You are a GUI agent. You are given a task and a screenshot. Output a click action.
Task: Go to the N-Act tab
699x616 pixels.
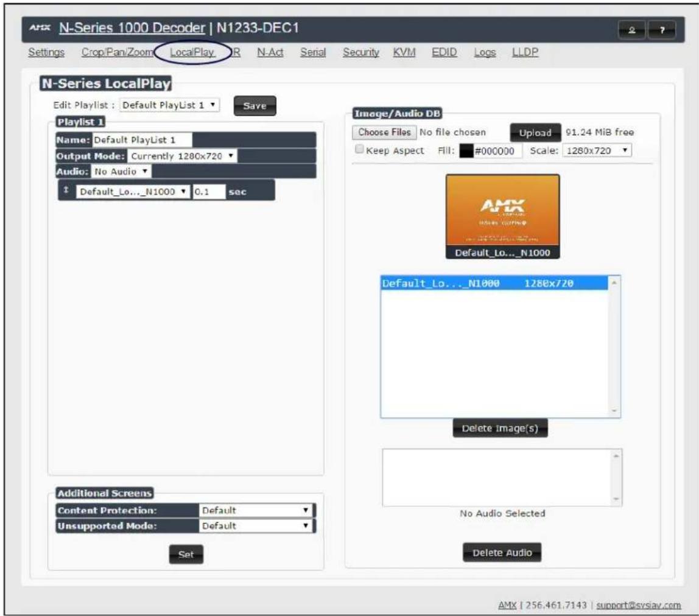tap(270, 52)
